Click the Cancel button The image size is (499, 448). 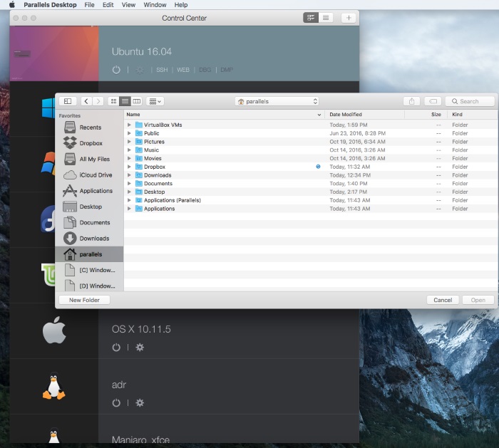pos(443,300)
